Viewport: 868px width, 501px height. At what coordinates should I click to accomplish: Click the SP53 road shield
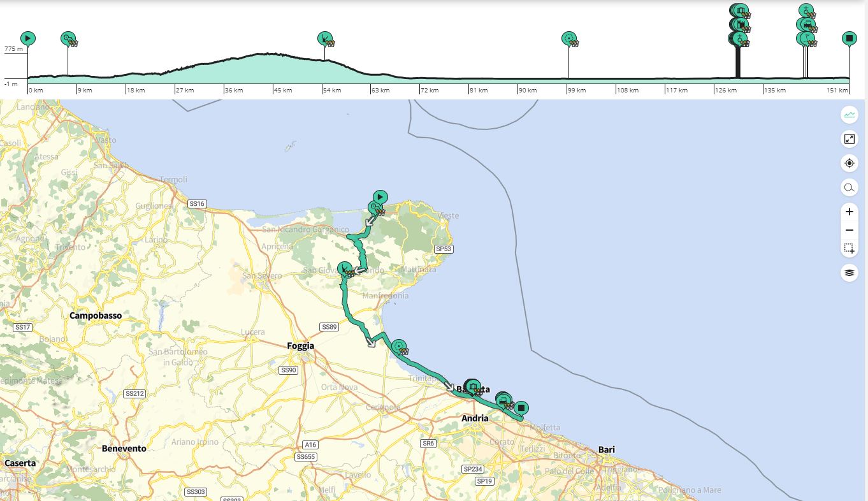pyautogui.click(x=443, y=249)
